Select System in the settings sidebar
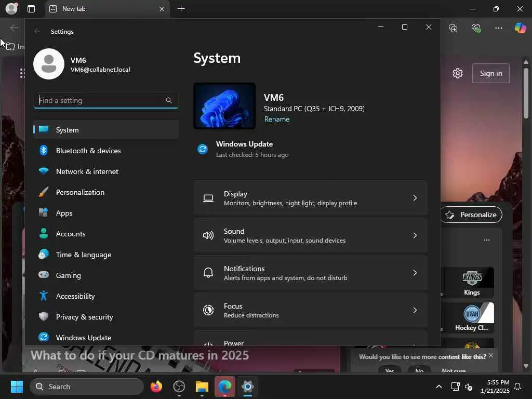 [x=106, y=129]
